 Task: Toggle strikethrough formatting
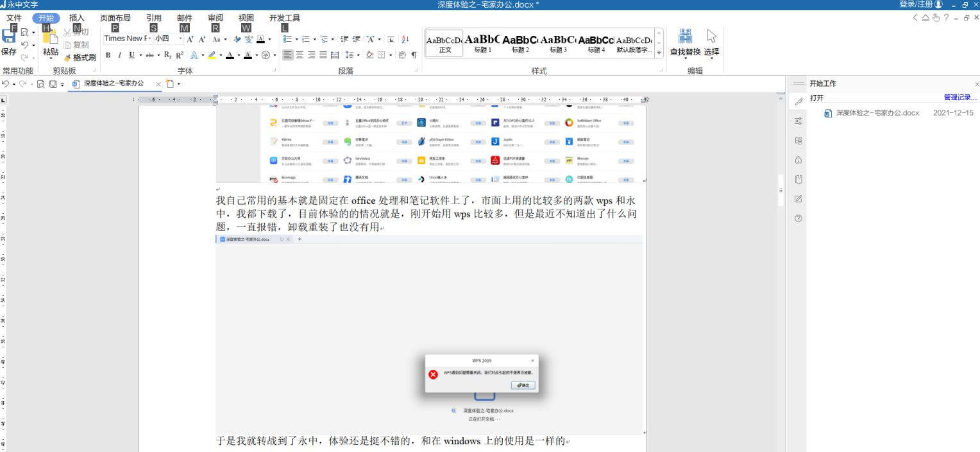click(150, 55)
